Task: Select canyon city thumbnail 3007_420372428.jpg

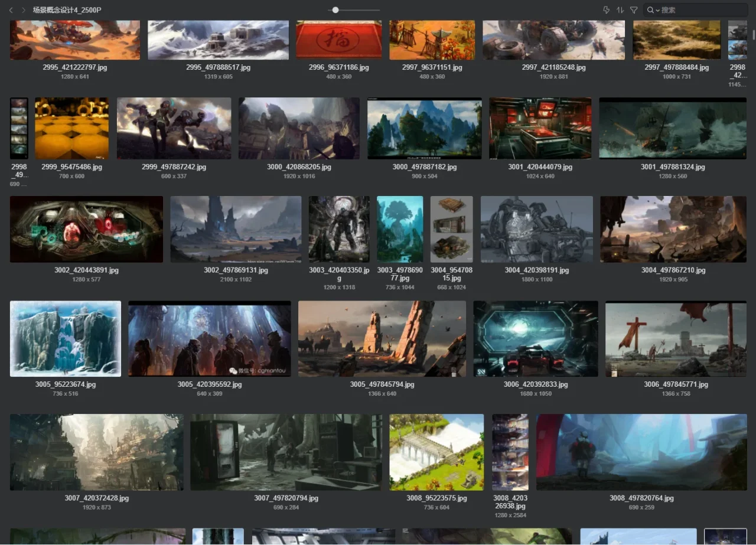Action: 97,452
